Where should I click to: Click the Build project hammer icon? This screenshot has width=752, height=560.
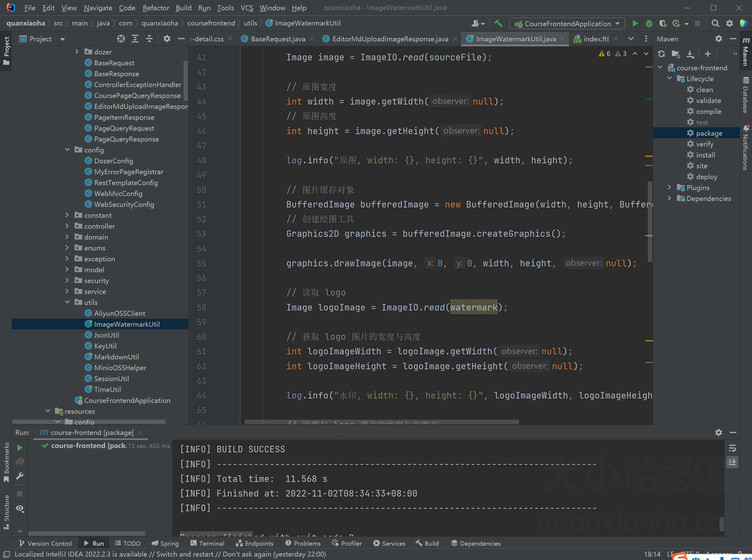[x=498, y=23]
